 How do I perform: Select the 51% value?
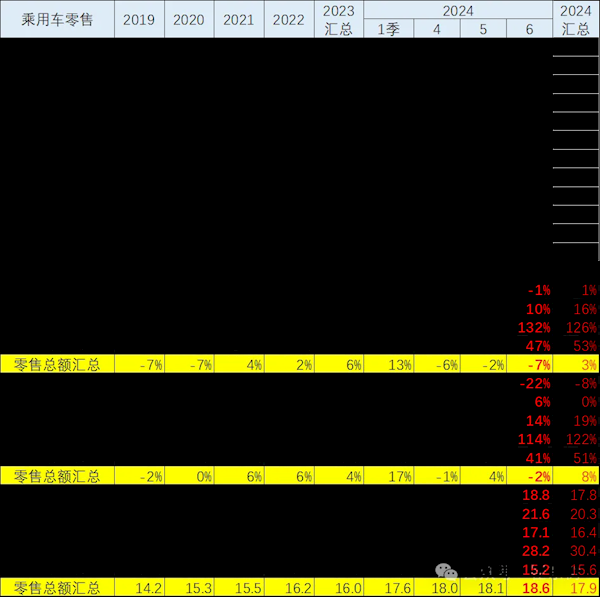[x=585, y=458]
